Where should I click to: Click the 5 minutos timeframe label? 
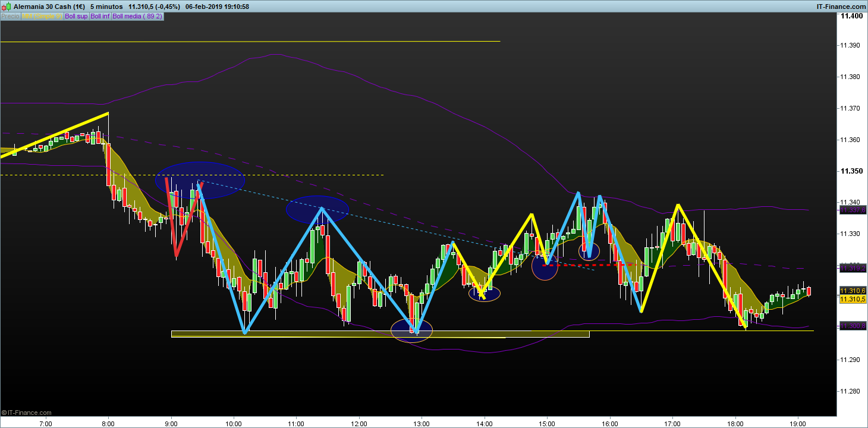[x=106, y=6]
